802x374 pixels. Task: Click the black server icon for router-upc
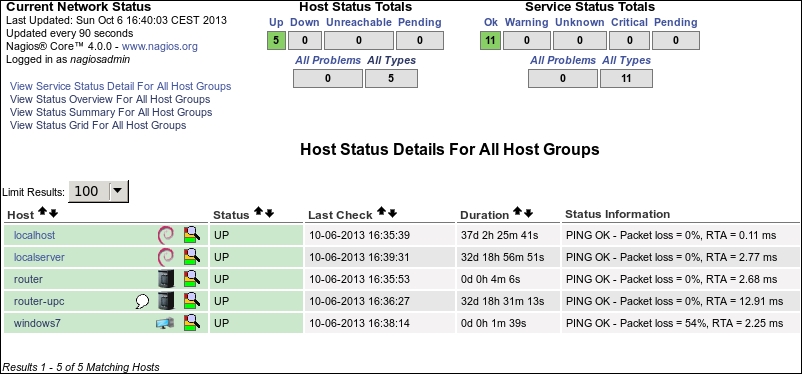(x=165, y=301)
